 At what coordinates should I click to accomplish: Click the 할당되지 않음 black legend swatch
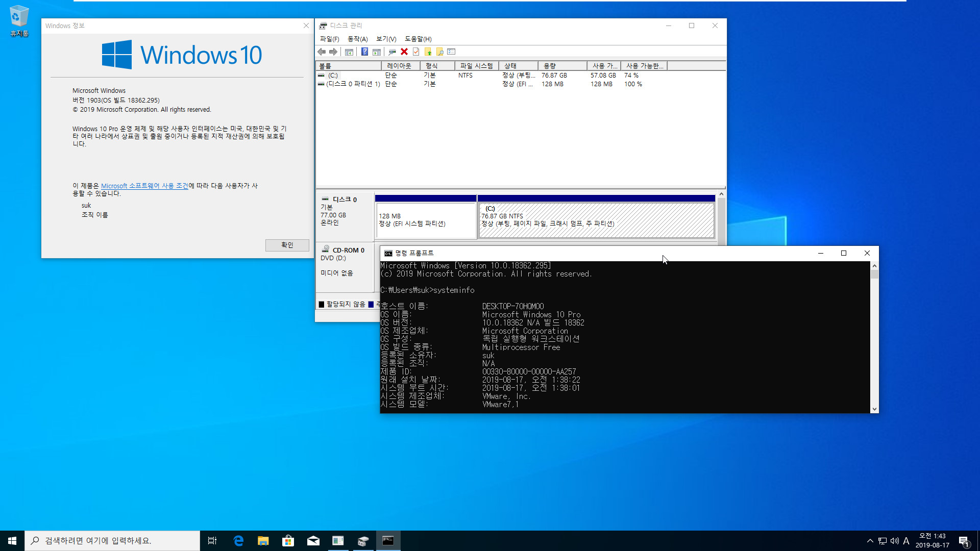point(322,304)
